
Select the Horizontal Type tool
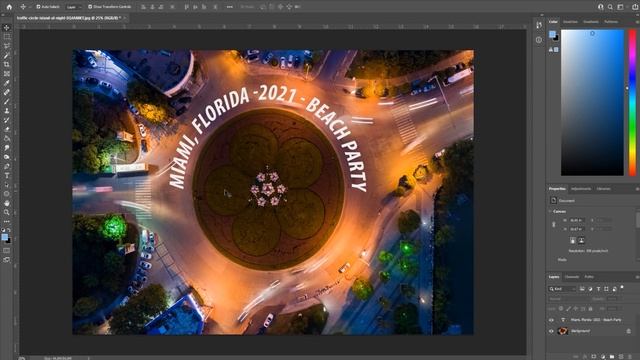(7, 176)
